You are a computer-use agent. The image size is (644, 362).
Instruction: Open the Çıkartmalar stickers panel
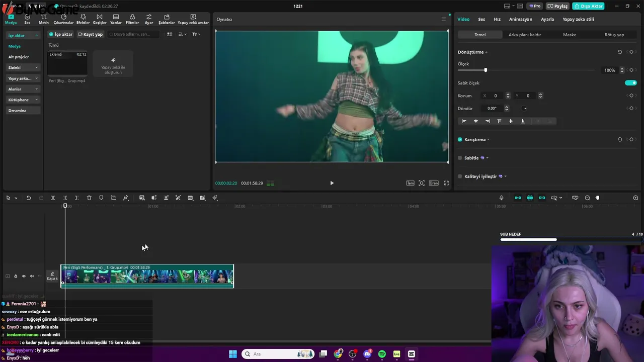coord(63,19)
